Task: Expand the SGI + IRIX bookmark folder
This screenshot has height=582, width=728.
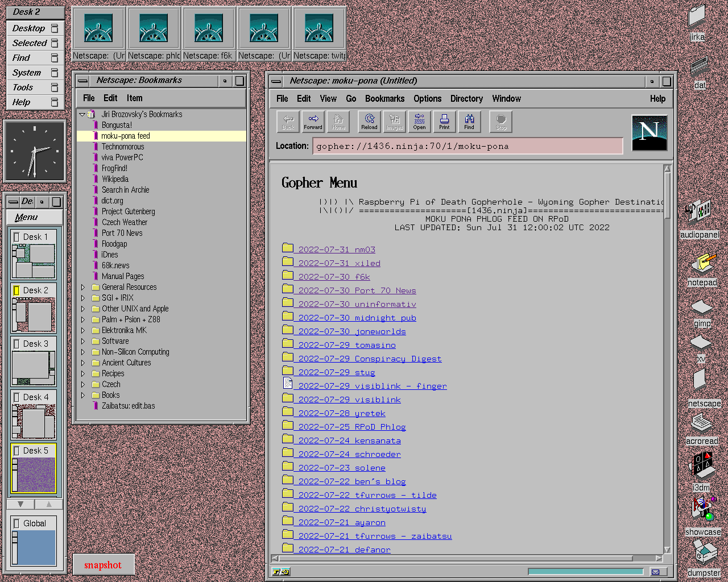Action: [x=83, y=298]
